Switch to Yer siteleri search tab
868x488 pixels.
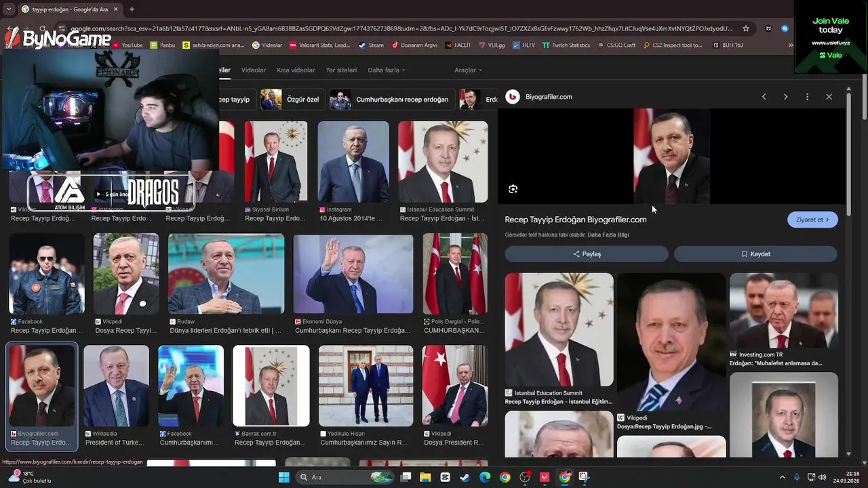pyautogui.click(x=341, y=70)
